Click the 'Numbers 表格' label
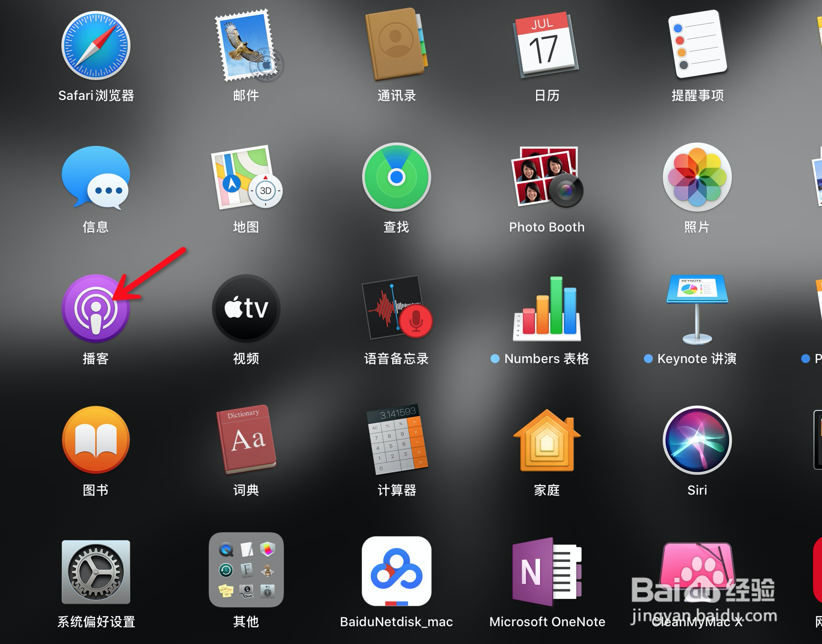Screen dimensions: 822x644 coord(547,359)
